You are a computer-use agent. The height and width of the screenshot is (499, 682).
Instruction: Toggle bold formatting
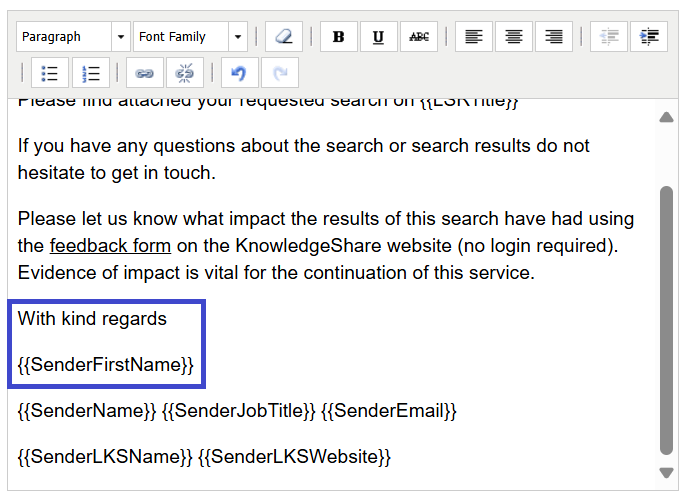[338, 37]
